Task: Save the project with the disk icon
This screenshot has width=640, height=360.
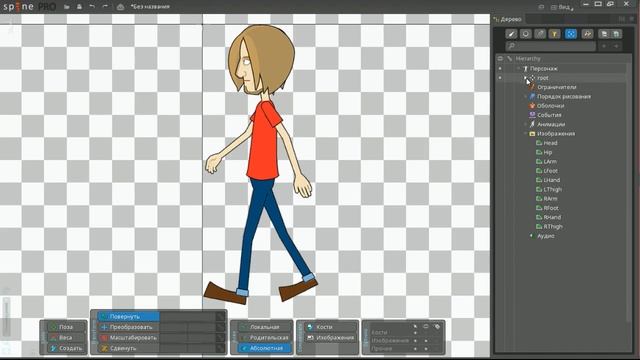Action: [79, 7]
